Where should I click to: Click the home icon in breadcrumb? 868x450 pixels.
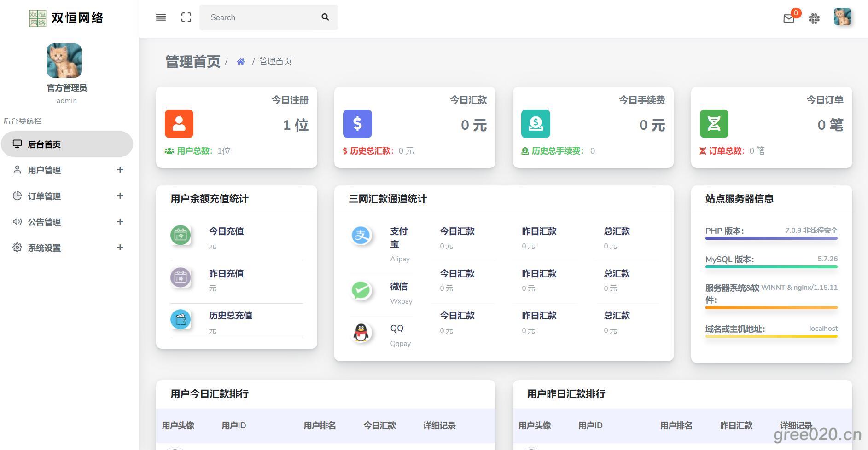[240, 62]
